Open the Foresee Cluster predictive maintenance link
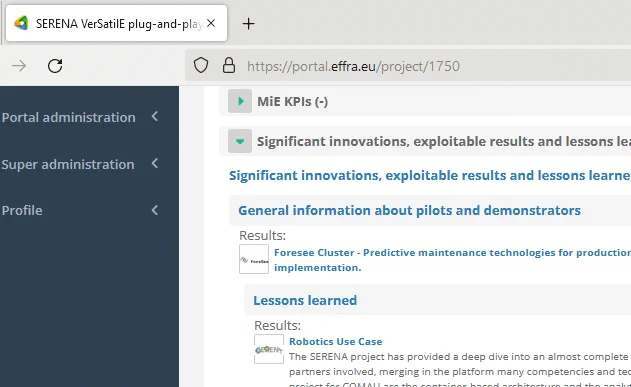 point(452,260)
